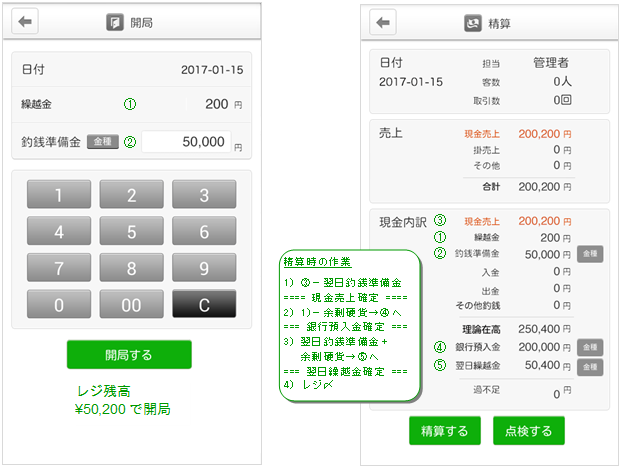The height and width of the screenshot is (469, 623).
Task: Click the date 2017-01-15 in 精算
Action: [411, 82]
